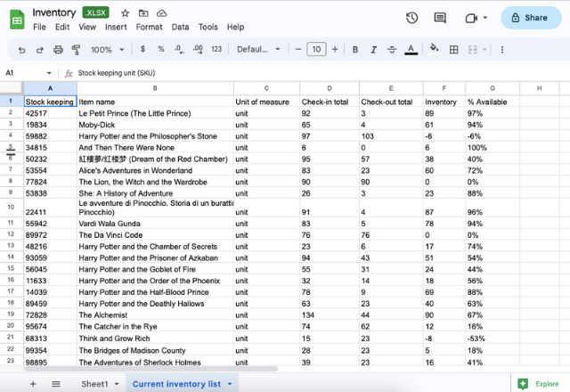Screen dimensions: 570x392
Task: Open the zoom 100% dropdown
Action: point(107,50)
